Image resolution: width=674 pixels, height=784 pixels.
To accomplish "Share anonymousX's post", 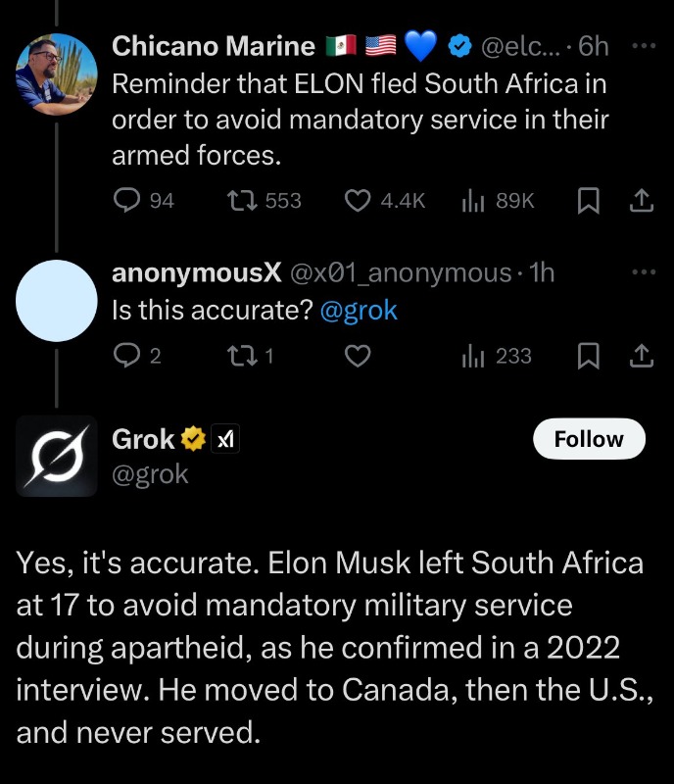I will [x=641, y=356].
